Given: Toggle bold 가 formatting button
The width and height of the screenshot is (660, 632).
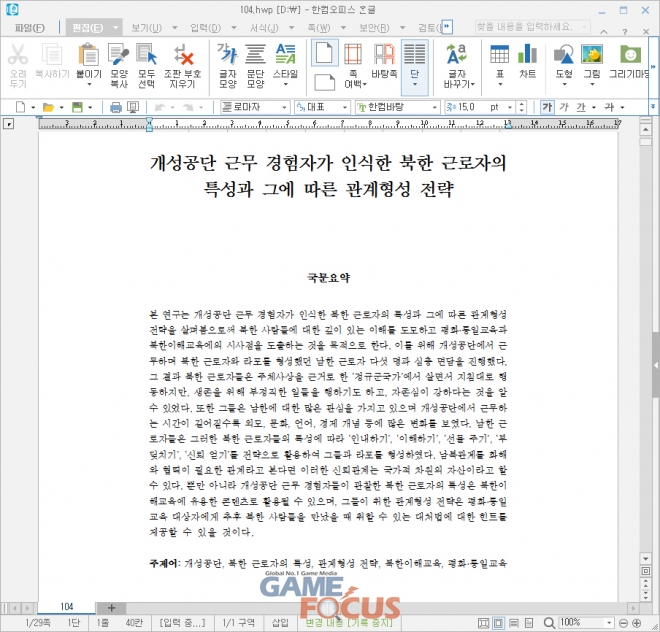Looking at the screenshot, I should coord(547,107).
